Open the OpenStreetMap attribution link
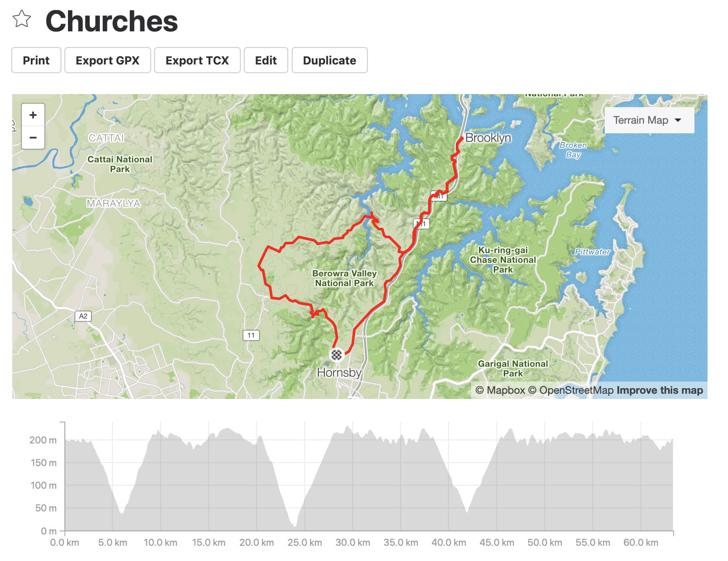728x561 pixels. (x=571, y=390)
